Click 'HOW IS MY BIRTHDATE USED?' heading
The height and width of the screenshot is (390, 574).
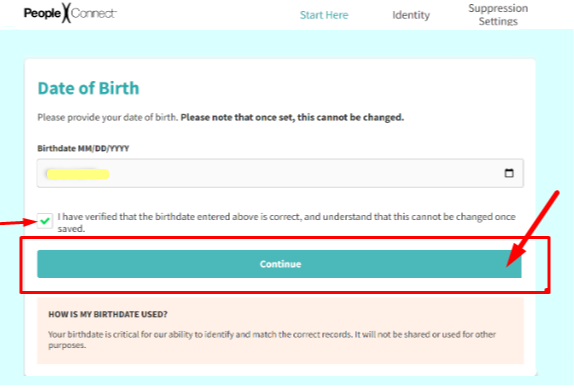108,314
